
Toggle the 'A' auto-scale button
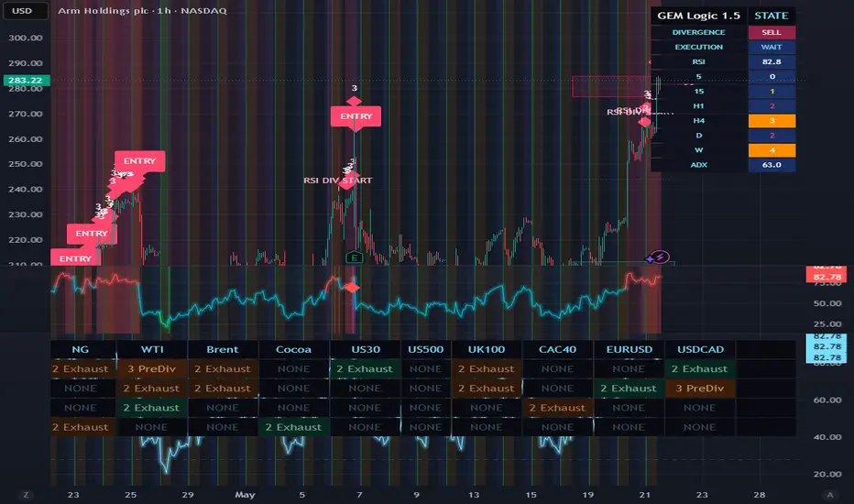coord(829,495)
